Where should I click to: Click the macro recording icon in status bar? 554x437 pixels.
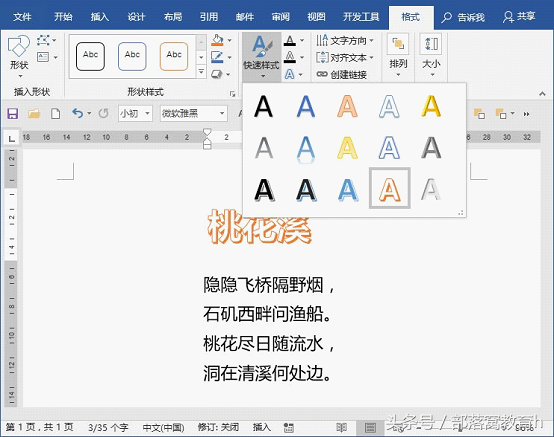[289, 428]
